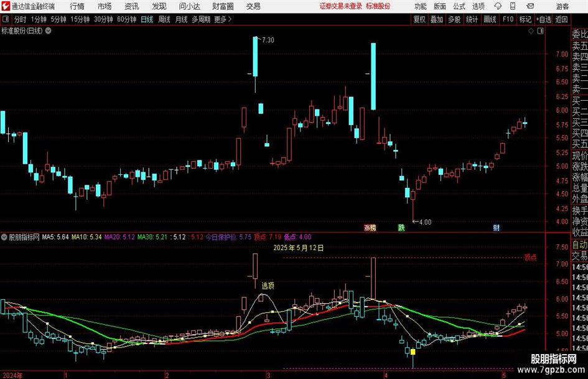Toggle the left sidebar panel icon
Viewport: 588px width, 379px height.
[x=6, y=19]
